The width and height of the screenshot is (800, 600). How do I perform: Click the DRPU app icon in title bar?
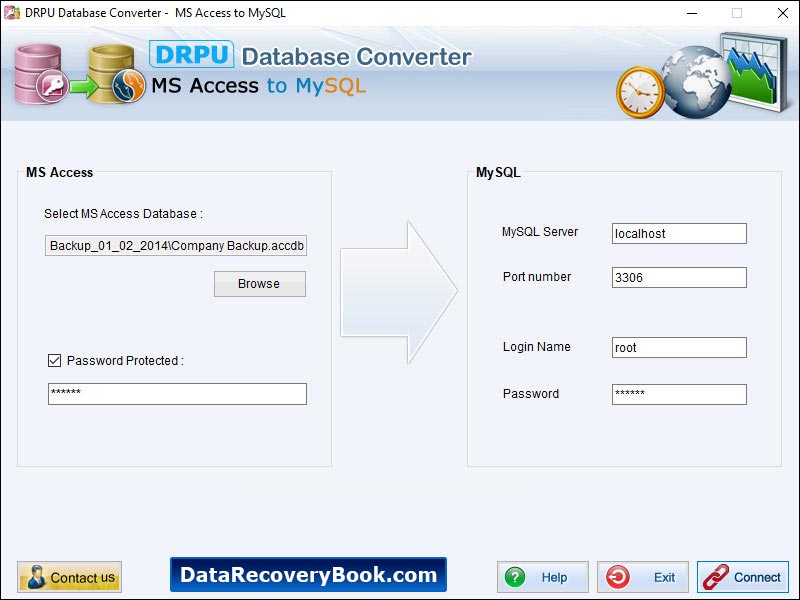10,13
